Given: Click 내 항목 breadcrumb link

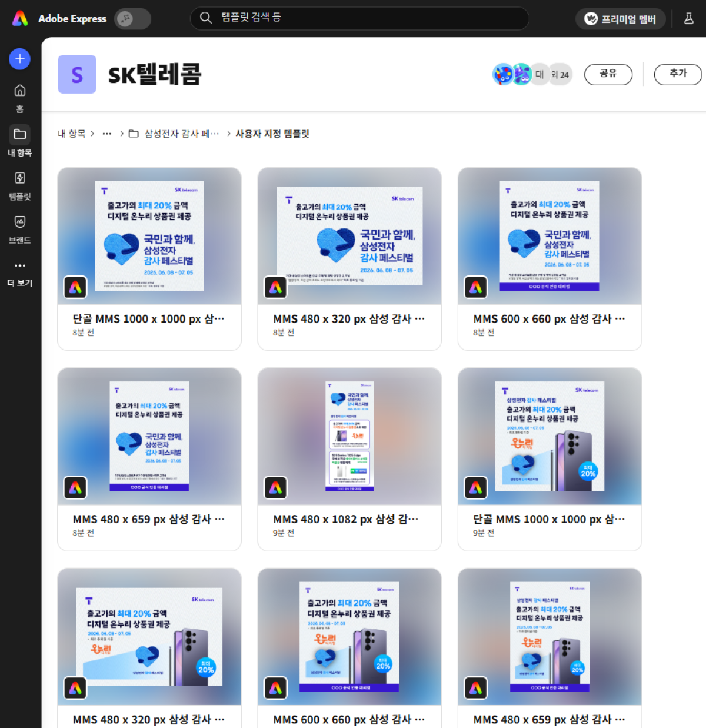Looking at the screenshot, I should pyautogui.click(x=71, y=134).
